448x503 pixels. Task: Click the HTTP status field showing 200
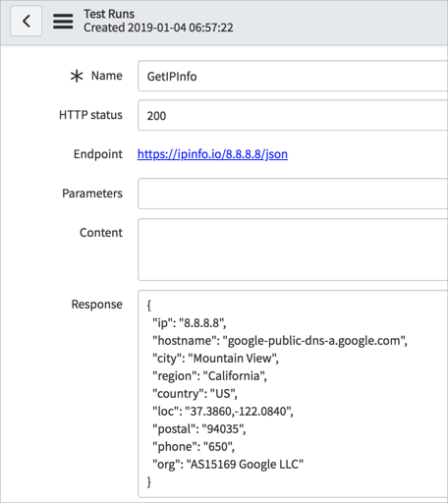click(293, 115)
